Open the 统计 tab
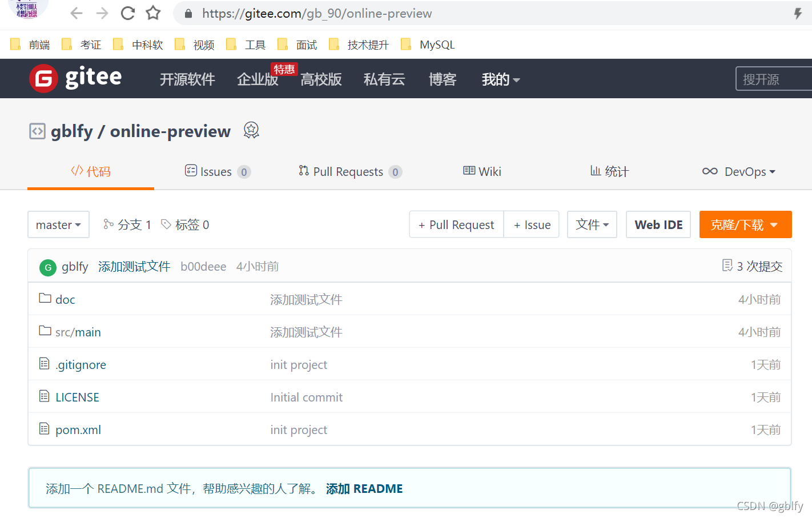Viewport: 812px width, 518px height. tap(609, 171)
